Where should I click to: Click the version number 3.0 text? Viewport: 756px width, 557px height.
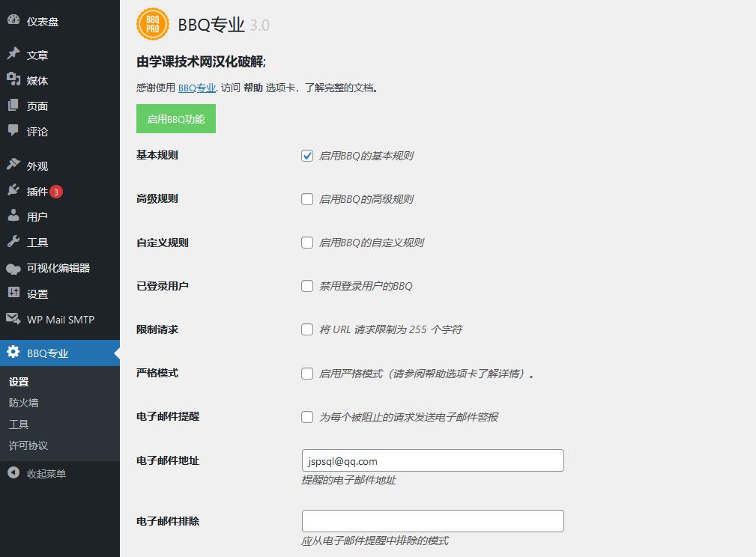(x=259, y=25)
